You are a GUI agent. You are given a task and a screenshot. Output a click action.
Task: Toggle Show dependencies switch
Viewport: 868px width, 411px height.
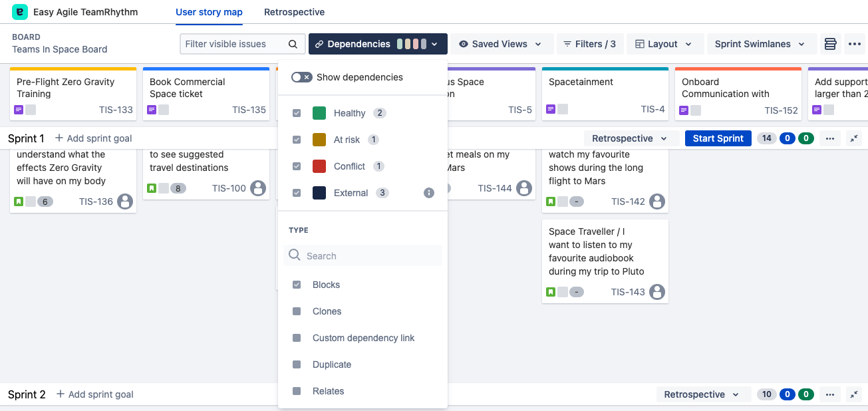pyautogui.click(x=301, y=77)
